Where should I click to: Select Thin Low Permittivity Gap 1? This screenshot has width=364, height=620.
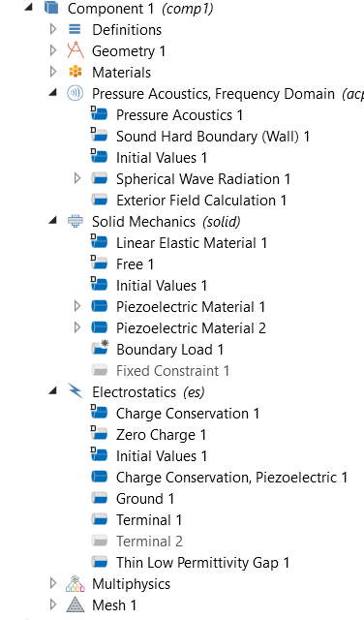(202, 562)
